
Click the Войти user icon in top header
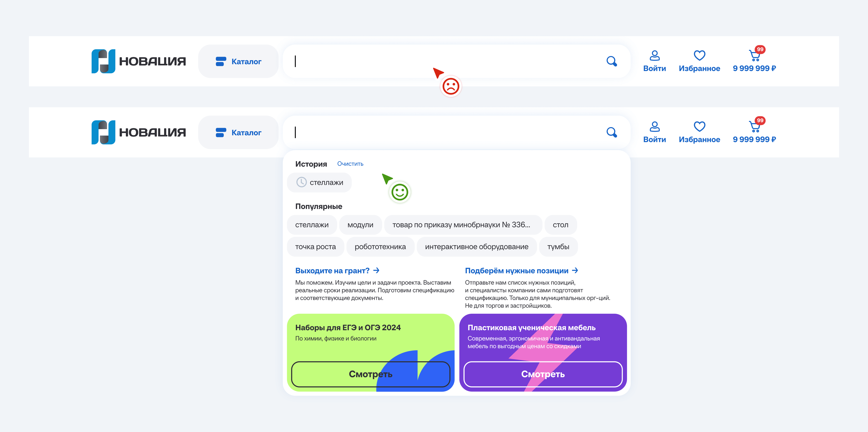tap(654, 56)
